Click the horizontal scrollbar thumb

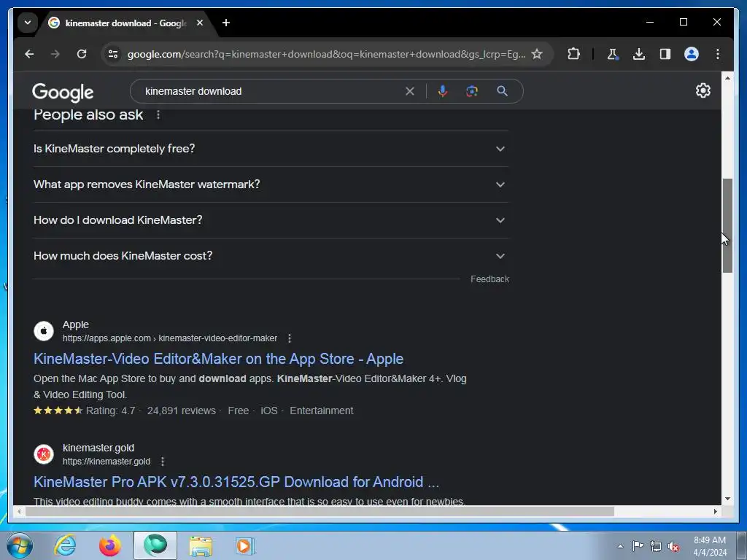pos(320,511)
